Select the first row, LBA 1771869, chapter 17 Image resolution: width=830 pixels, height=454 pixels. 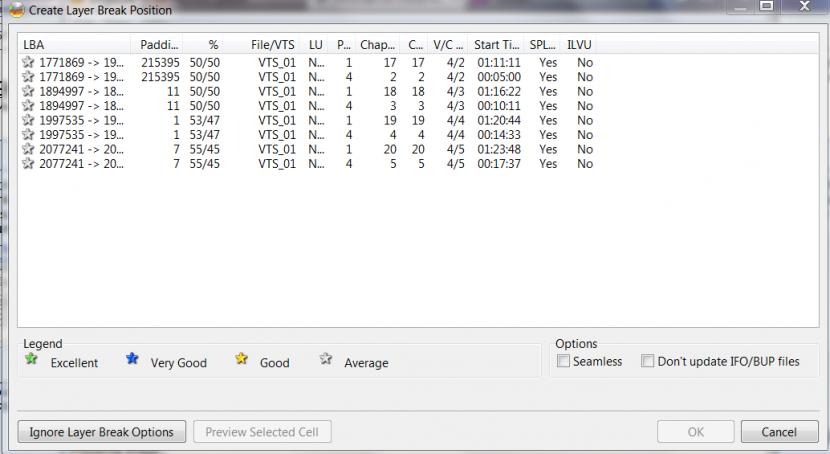click(308, 62)
